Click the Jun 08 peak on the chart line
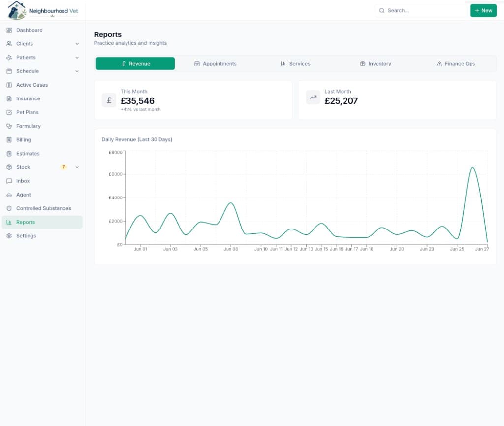Image resolution: width=504 pixels, height=426 pixels. click(231, 203)
